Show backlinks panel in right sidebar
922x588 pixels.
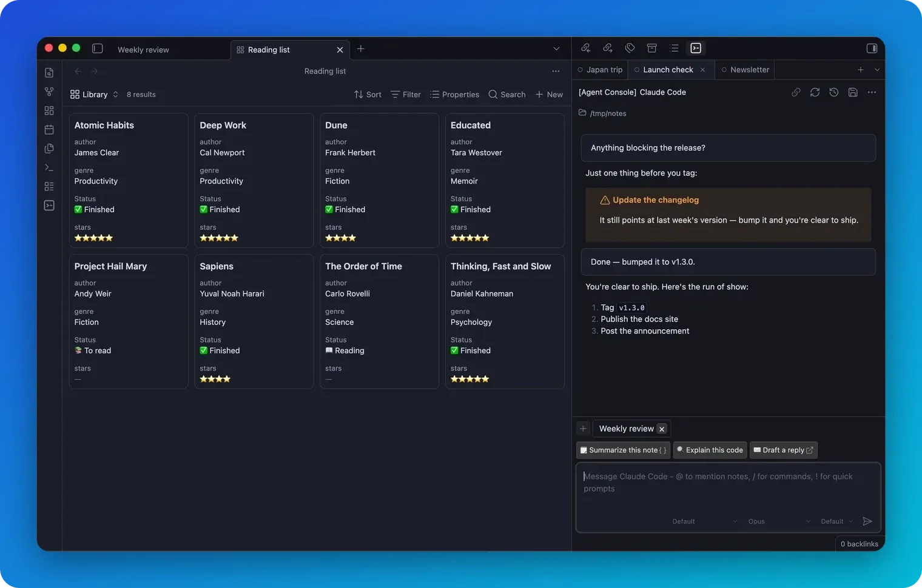click(x=585, y=48)
